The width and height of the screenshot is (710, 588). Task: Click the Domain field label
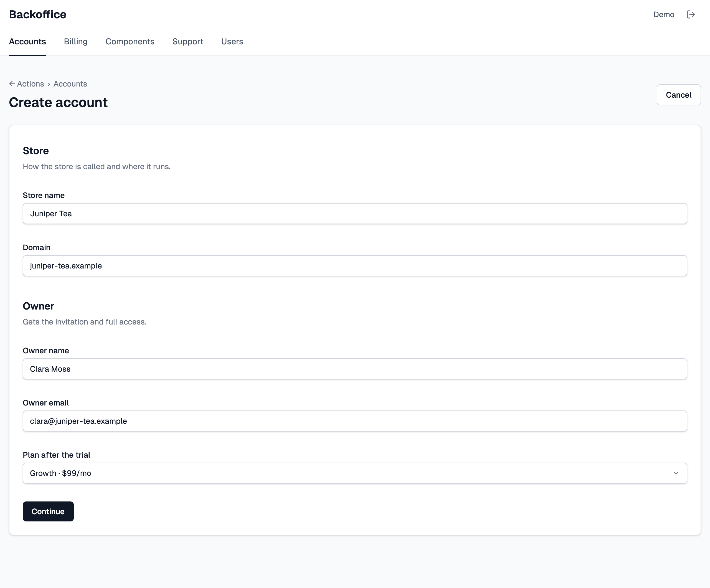tap(37, 247)
